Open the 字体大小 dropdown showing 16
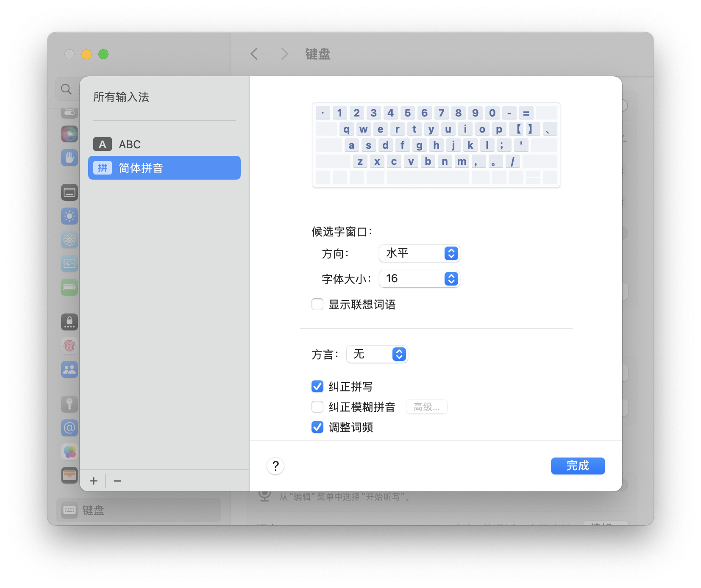The height and width of the screenshot is (588, 701). [419, 279]
